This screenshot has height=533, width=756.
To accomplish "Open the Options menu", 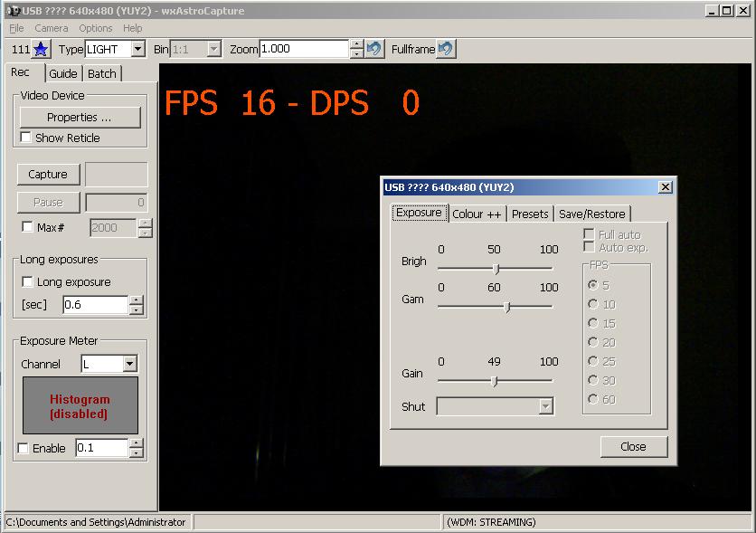I will coord(96,28).
